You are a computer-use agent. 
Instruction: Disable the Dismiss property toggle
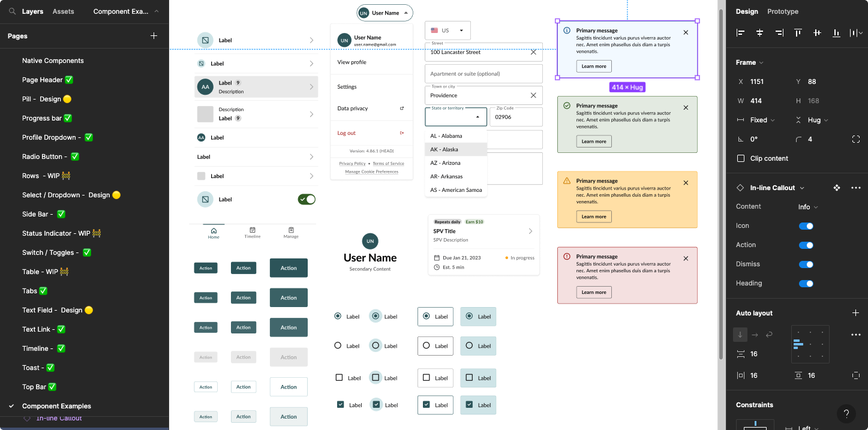806,264
